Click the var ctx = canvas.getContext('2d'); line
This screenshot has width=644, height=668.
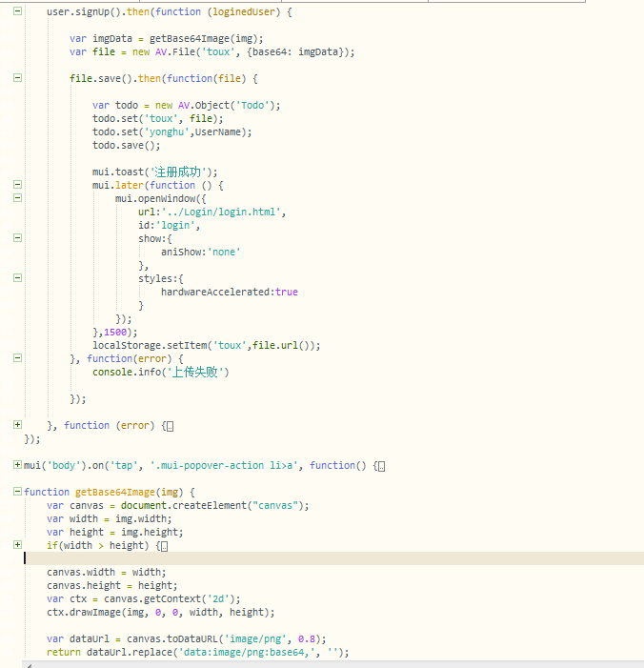pos(144,599)
